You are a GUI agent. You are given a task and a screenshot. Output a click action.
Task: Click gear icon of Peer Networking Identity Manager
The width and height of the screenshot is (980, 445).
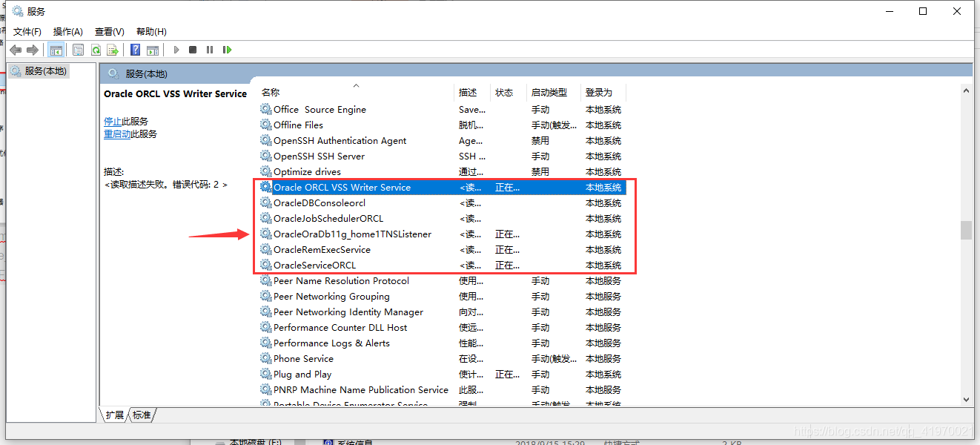pos(266,311)
